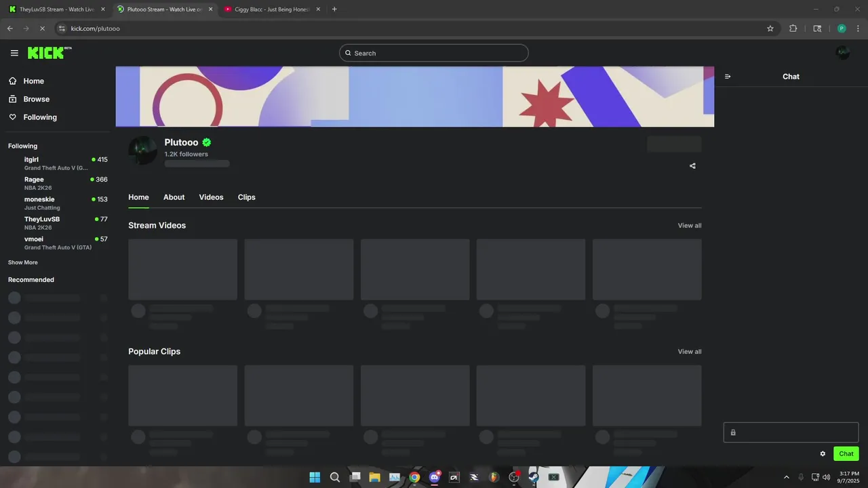
Task: Click the Recommended heading in sidebar
Action: (x=31, y=280)
